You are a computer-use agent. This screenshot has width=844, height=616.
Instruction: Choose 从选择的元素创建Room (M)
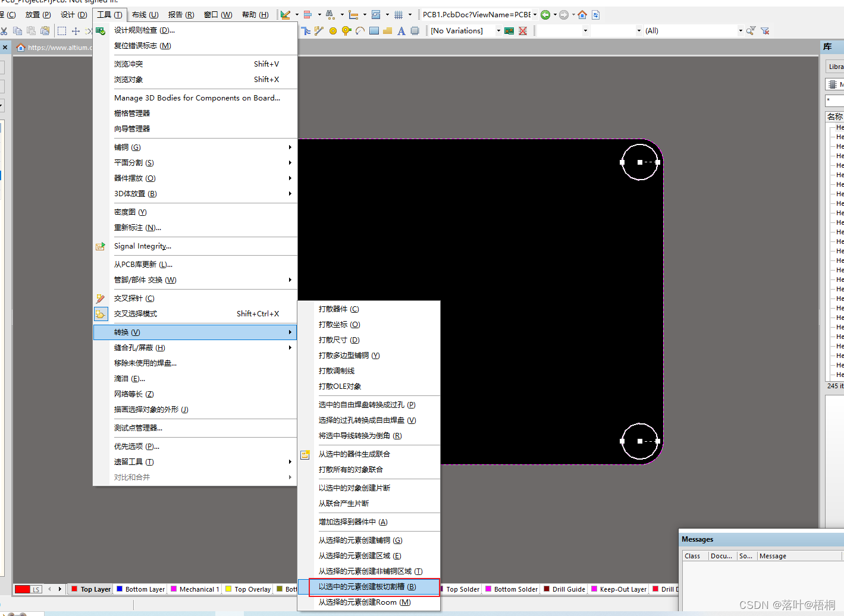click(x=369, y=602)
